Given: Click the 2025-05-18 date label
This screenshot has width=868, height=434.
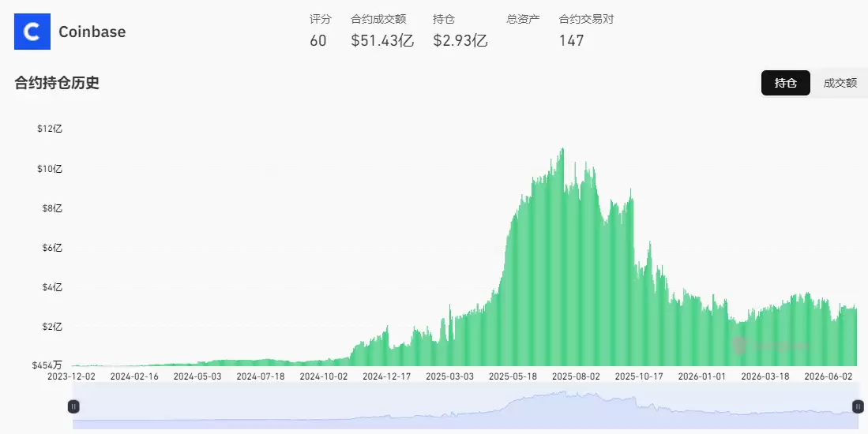Looking at the screenshot, I should pyautogui.click(x=513, y=376).
